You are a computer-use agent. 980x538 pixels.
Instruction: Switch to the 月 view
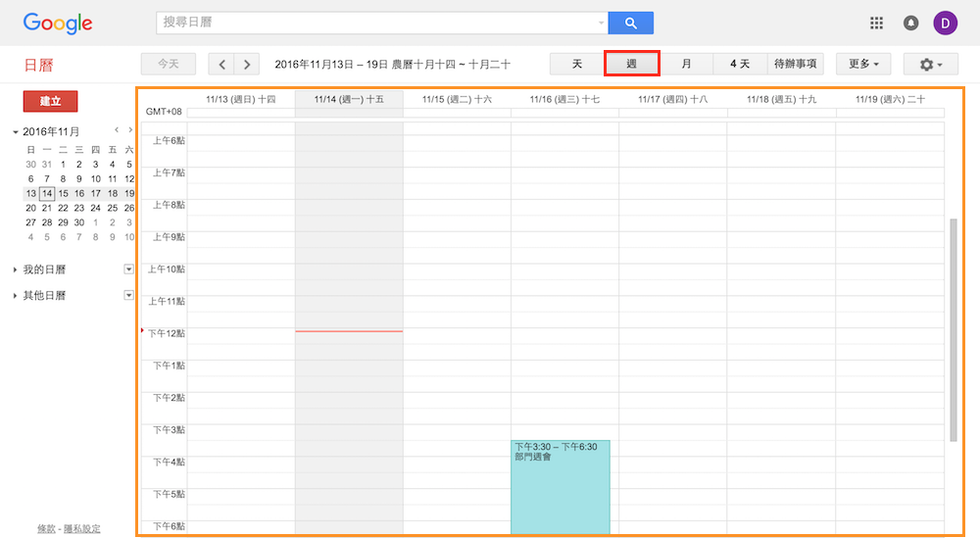click(686, 65)
